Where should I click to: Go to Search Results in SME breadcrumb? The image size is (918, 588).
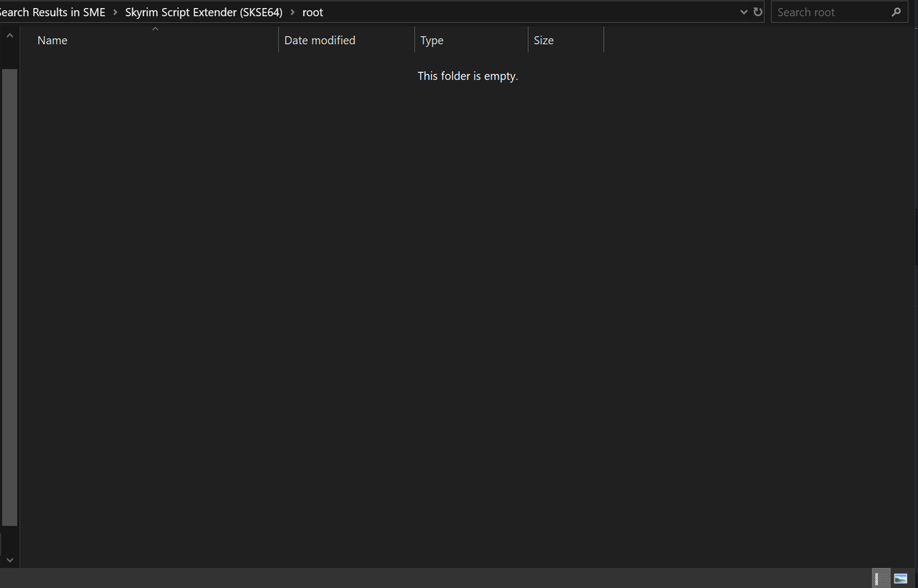coord(52,12)
